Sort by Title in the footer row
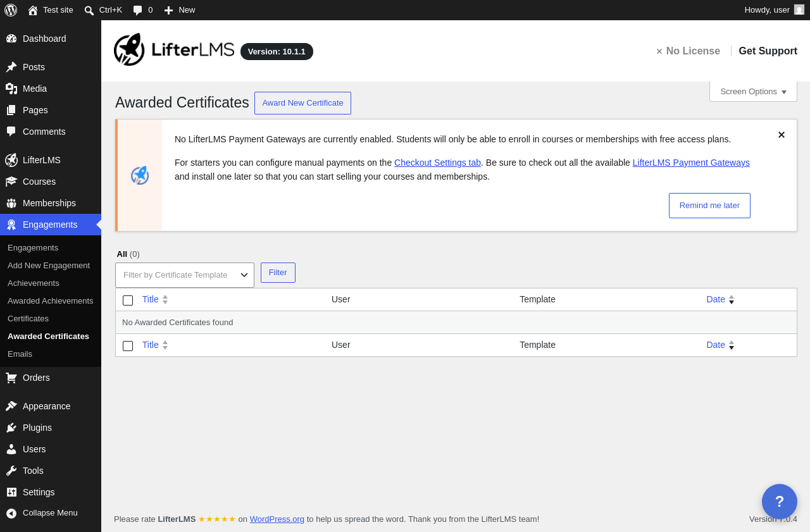Viewport: 810px width, 532px height. click(155, 345)
